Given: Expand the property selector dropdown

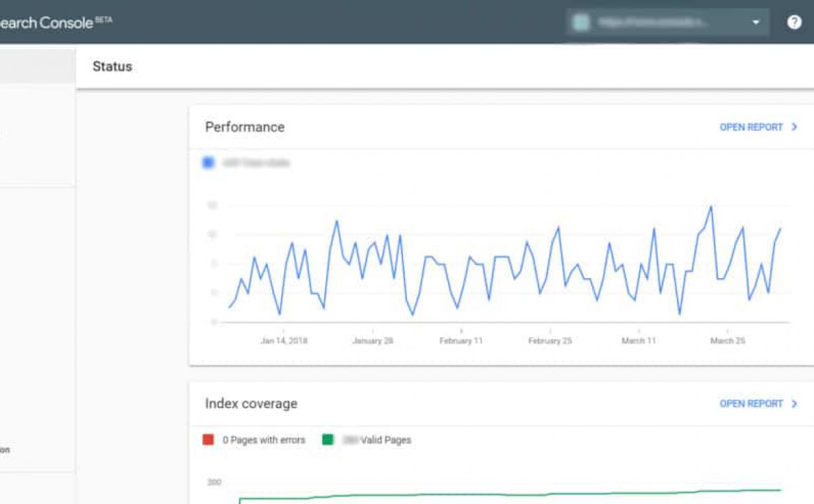Looking at the screenshot, I should [668, 22].
